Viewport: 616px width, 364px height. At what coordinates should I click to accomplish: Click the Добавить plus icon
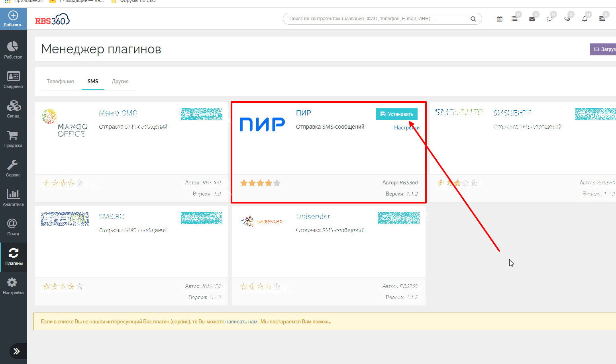(x=13, y=16)
